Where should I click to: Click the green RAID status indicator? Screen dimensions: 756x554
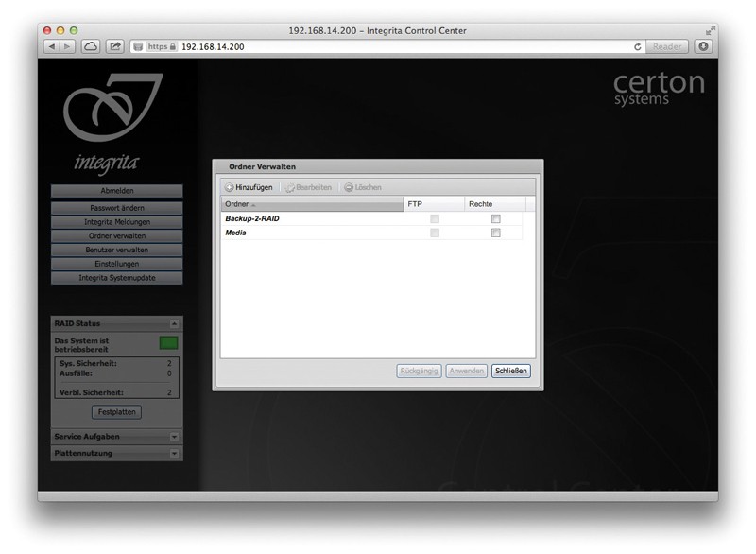[x=169, y=343]
